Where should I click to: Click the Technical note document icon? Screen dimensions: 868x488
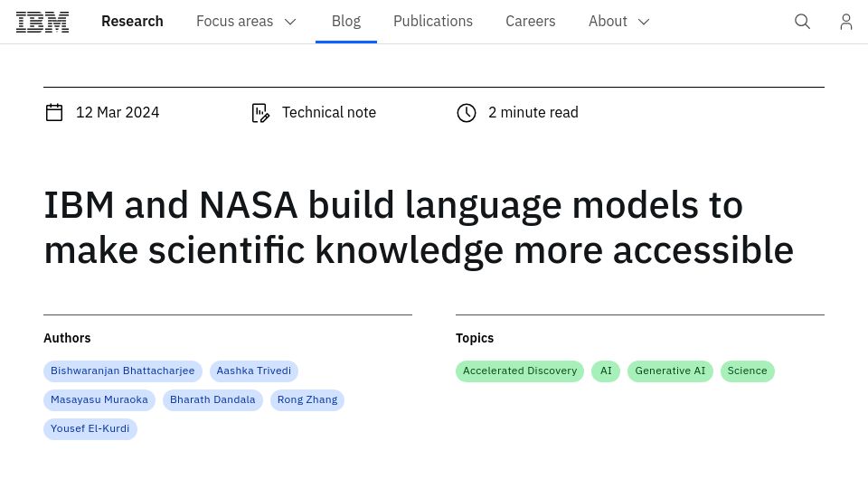tap(260, 113)
